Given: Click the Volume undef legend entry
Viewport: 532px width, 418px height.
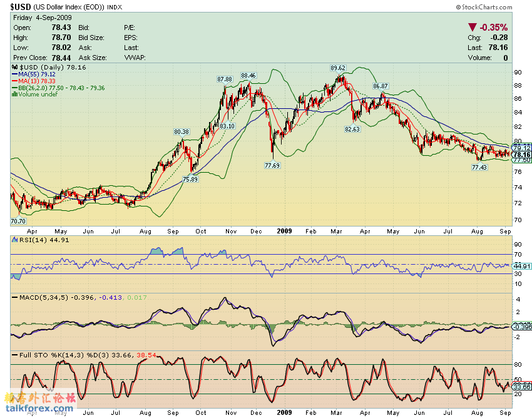Looking at the screenshot, I should [x=34, y=94].
